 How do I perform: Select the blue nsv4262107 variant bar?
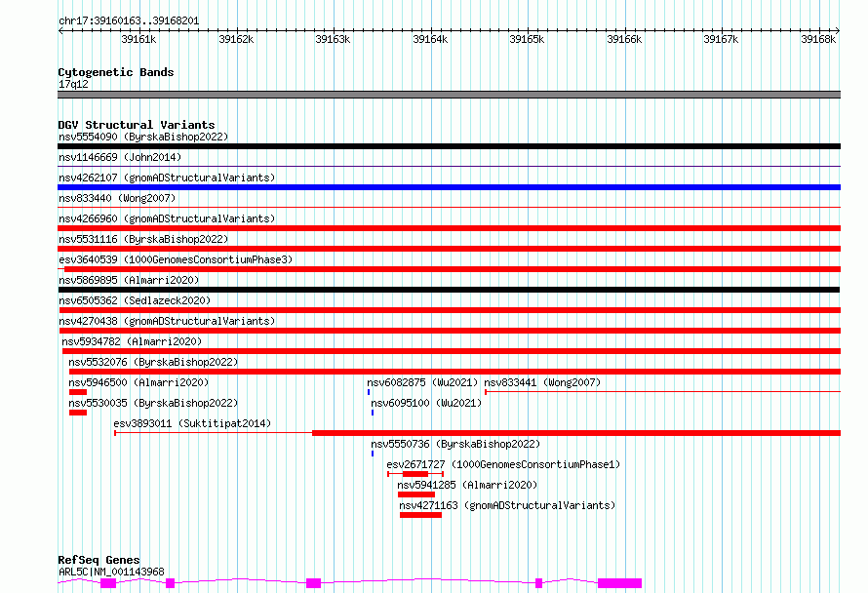(x=449, y=187)
